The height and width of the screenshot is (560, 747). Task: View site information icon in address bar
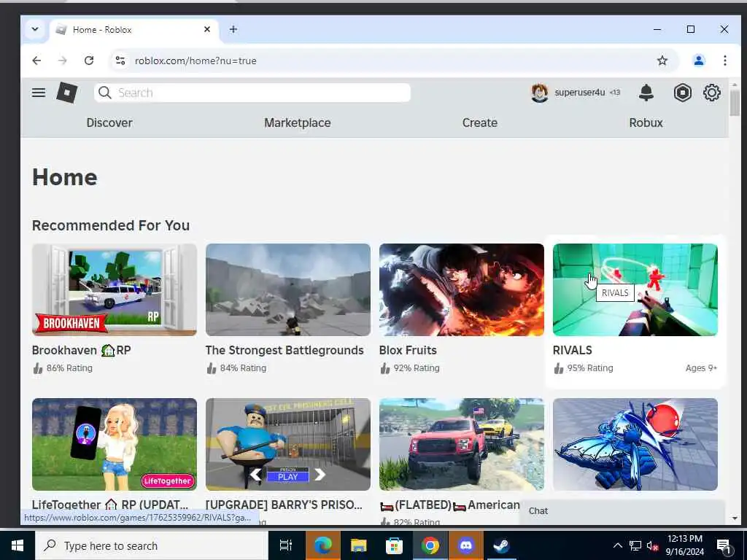(120, 61)
